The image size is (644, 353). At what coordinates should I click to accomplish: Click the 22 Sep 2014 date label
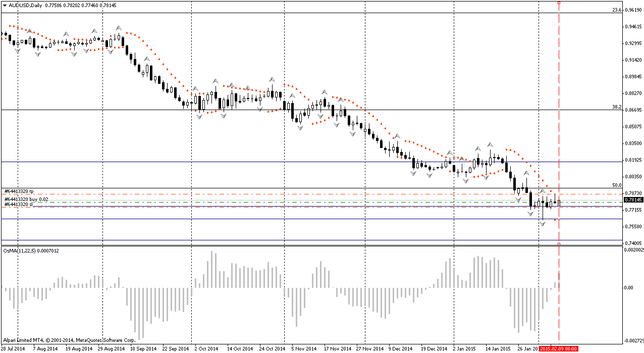click(176, 348)
